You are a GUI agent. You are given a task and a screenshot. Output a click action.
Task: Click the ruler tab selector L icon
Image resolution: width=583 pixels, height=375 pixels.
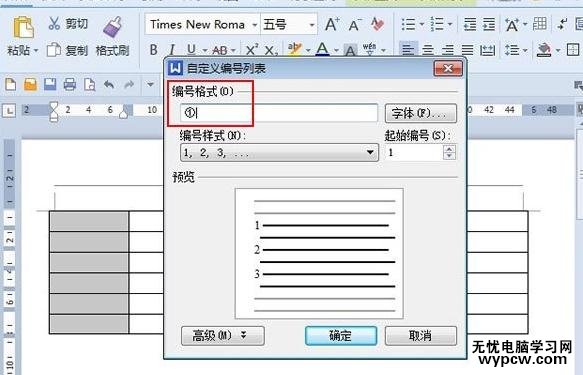(9, 110)
